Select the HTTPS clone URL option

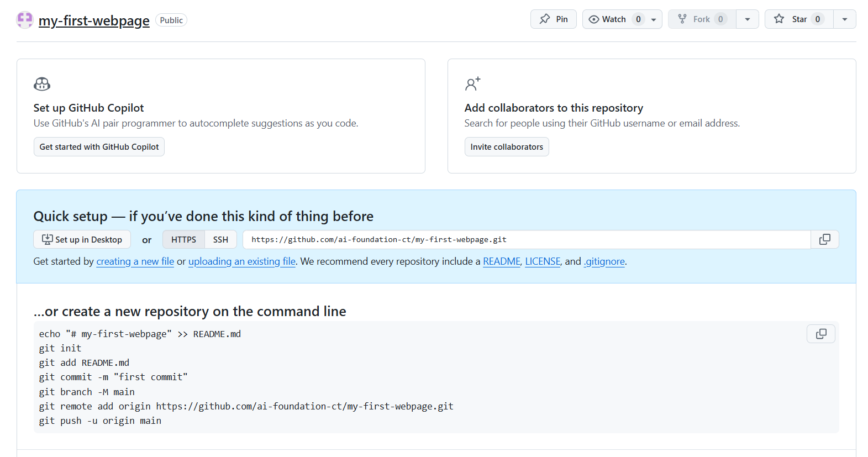[183, 239]
